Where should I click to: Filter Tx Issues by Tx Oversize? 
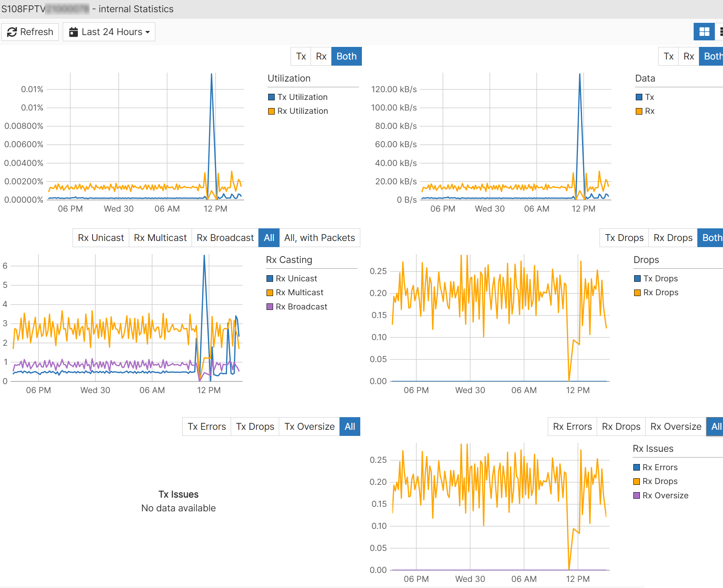309,427
